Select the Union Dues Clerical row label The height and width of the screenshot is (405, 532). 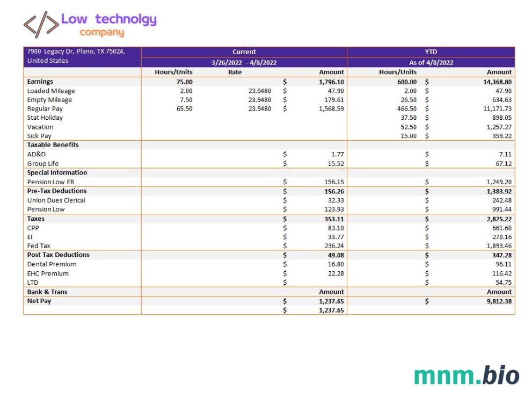click(56, 200)
